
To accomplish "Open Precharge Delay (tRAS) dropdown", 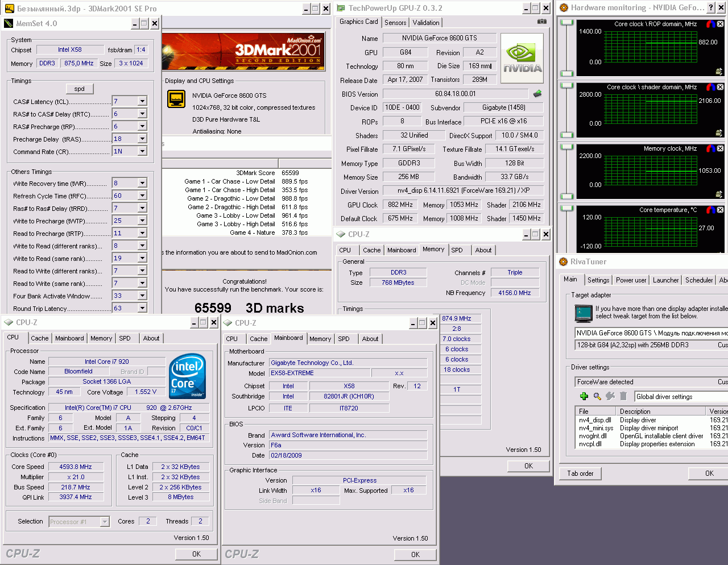I will (x=142, y=139).
